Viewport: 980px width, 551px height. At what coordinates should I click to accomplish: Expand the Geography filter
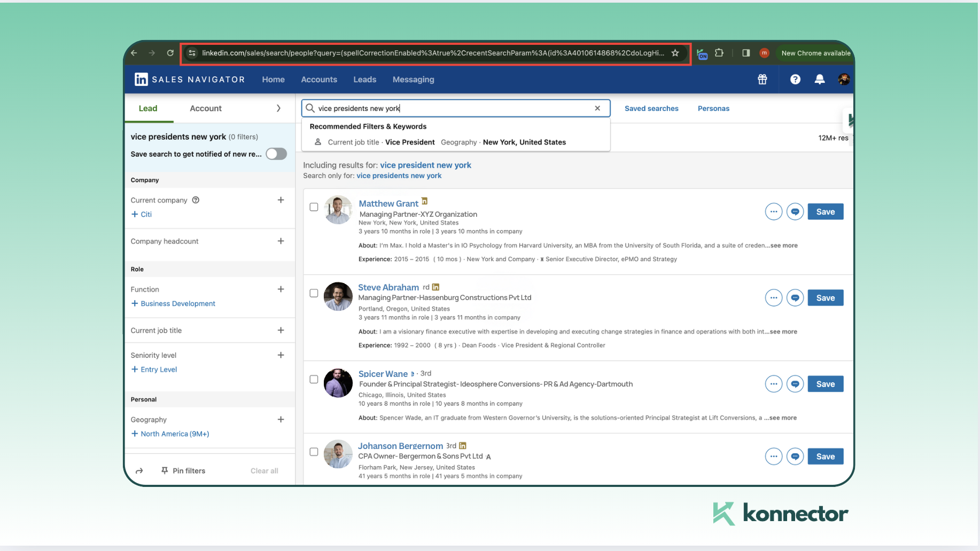(x=281, y=419)
